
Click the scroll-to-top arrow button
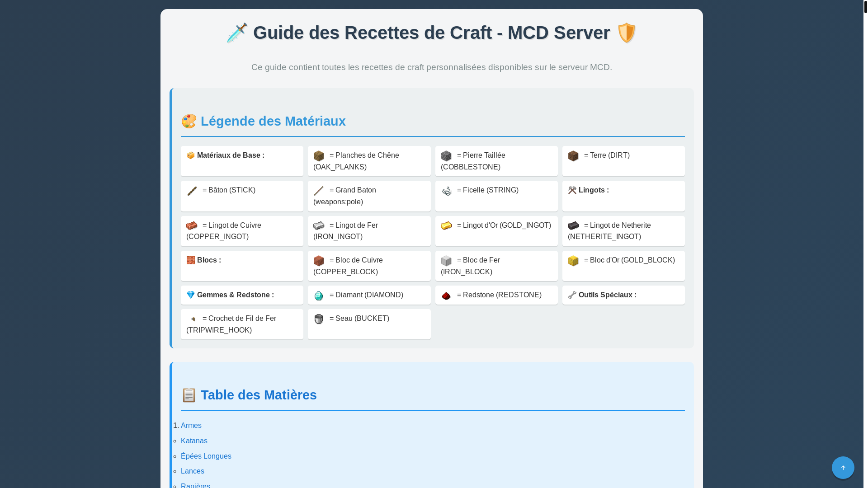tap(843, 468)
